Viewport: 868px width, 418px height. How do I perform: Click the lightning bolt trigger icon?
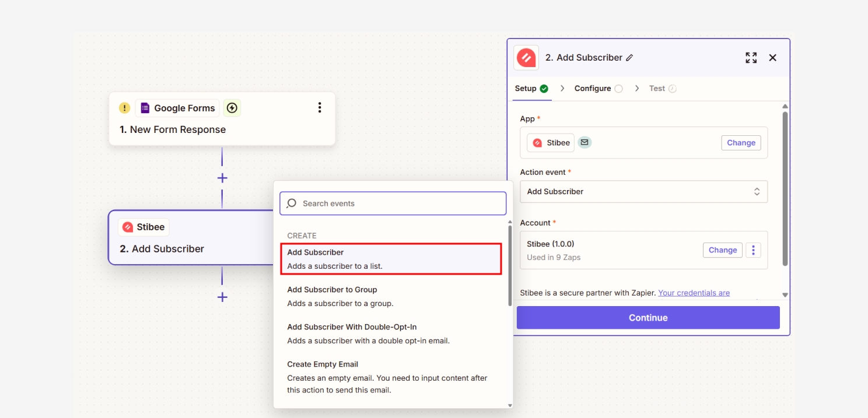[x=232, y=108]
